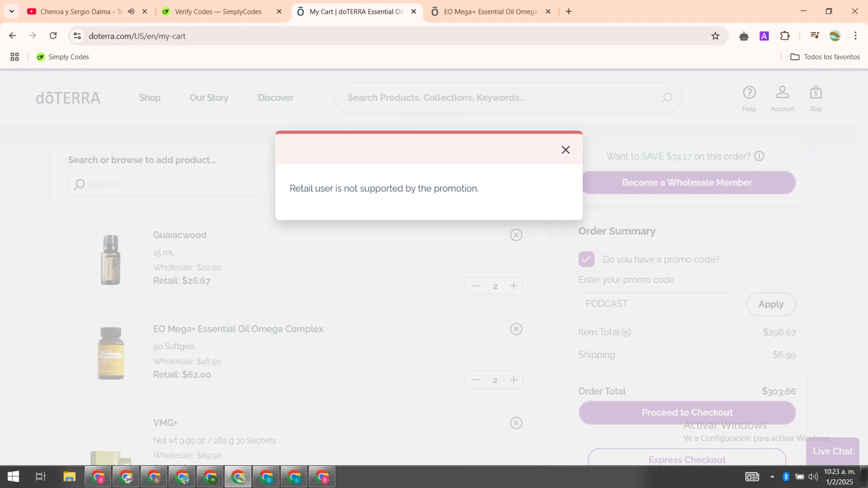This screenshot has height=488, width=868.
Task: Click the add-product search field
Action: [172, 184]
